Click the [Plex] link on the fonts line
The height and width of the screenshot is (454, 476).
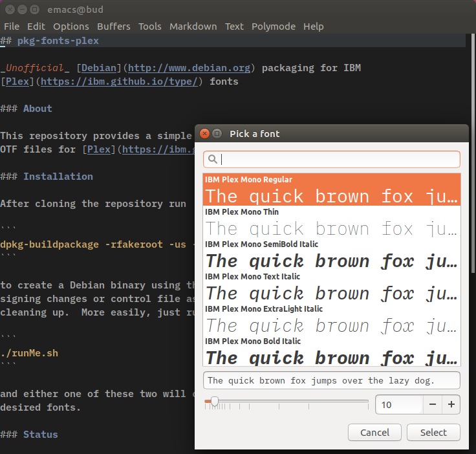17,81
